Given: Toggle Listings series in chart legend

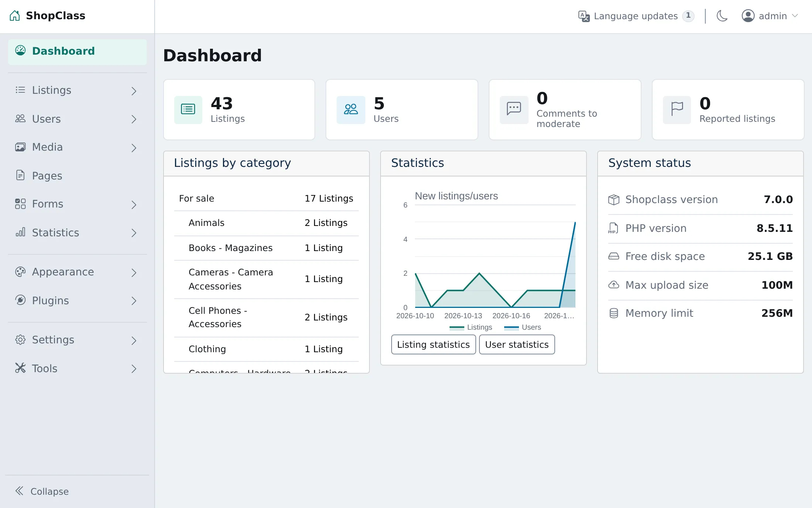Looking at the screenshot, I should (471, 327).
